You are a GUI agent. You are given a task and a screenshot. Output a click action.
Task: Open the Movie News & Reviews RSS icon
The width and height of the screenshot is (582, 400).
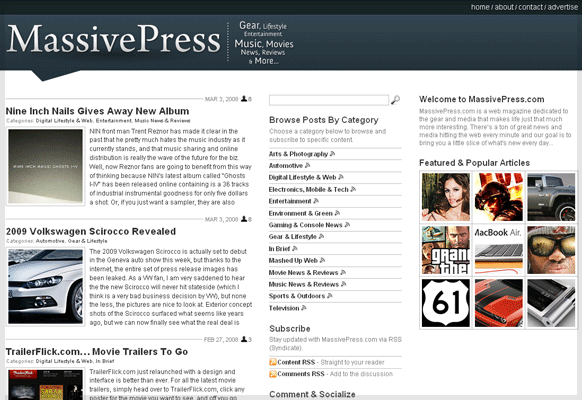[343, 272]
